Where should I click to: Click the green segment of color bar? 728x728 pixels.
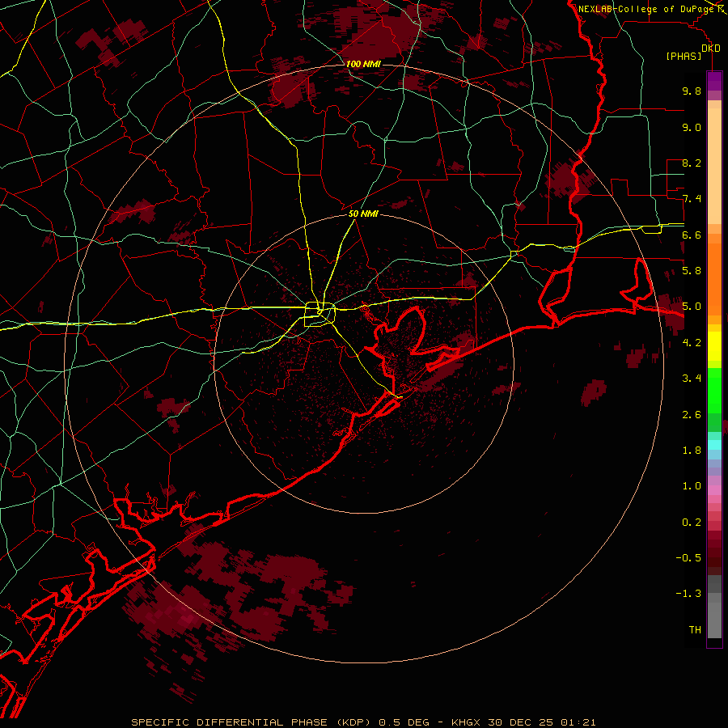point(714,392)
